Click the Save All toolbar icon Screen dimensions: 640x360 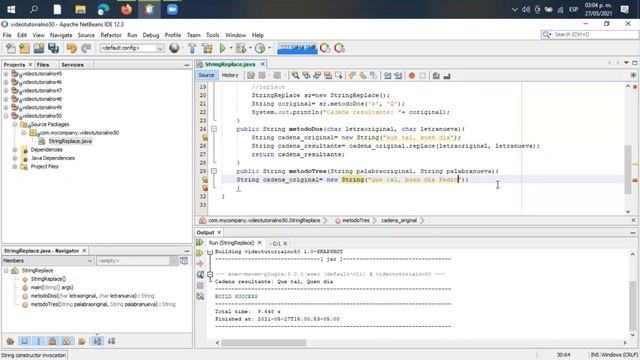click(x=53, y=48)
